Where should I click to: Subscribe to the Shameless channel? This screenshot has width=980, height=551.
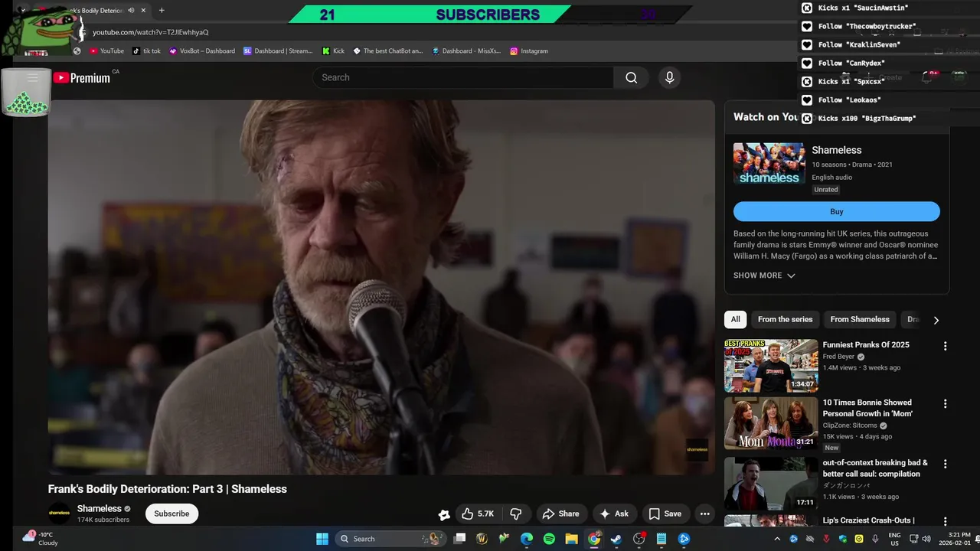171,514
